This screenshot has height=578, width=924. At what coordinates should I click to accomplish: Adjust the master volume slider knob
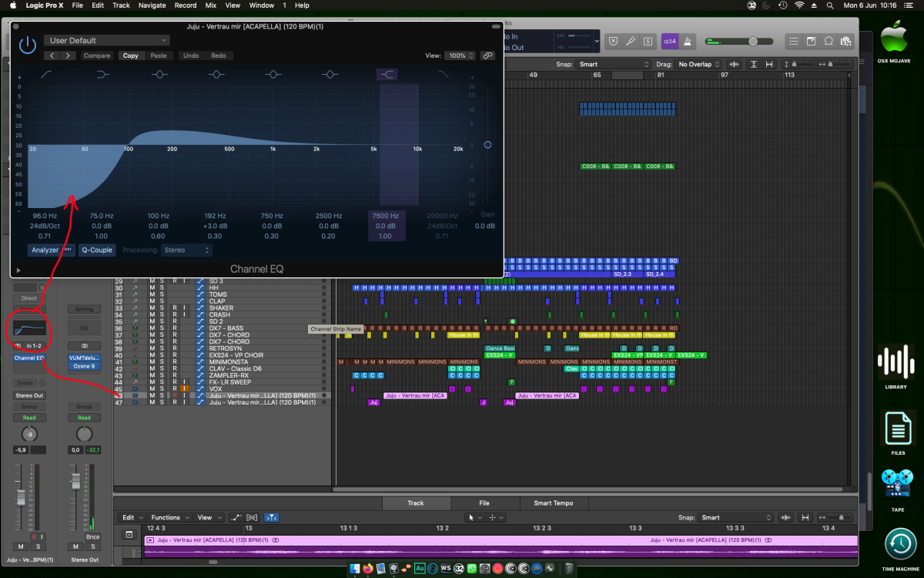tap(753, 41)
